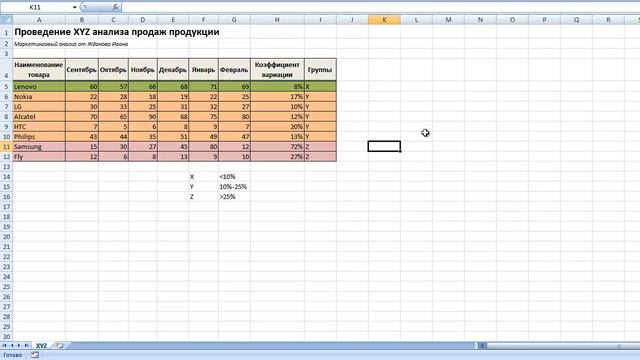Image resolution: width=640 pixels, height=360 pixels.
Task: Click Nokia's 17% variation coefficient cell
Action: coord(277,97)
